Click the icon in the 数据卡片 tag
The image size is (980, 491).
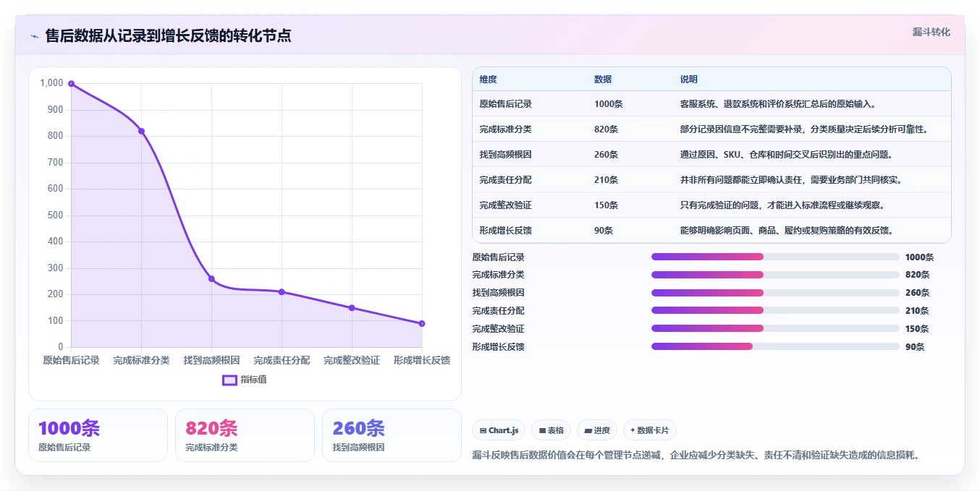[633, 431]
